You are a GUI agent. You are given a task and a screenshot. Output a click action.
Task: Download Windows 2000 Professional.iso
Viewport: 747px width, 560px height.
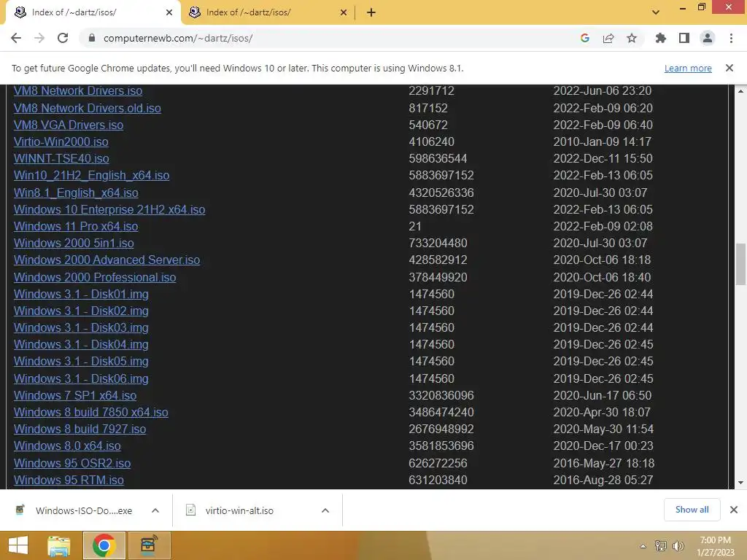95,277
